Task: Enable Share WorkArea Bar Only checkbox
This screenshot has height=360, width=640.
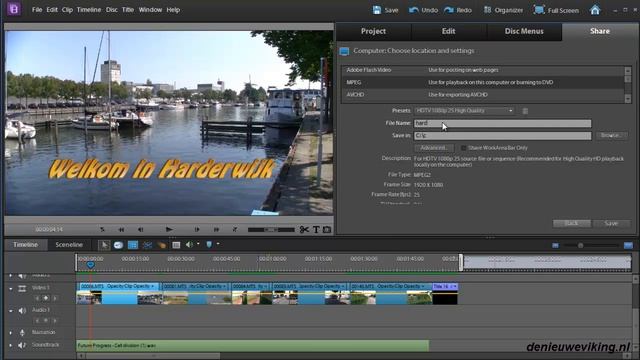Action: (x=463, y=148)
